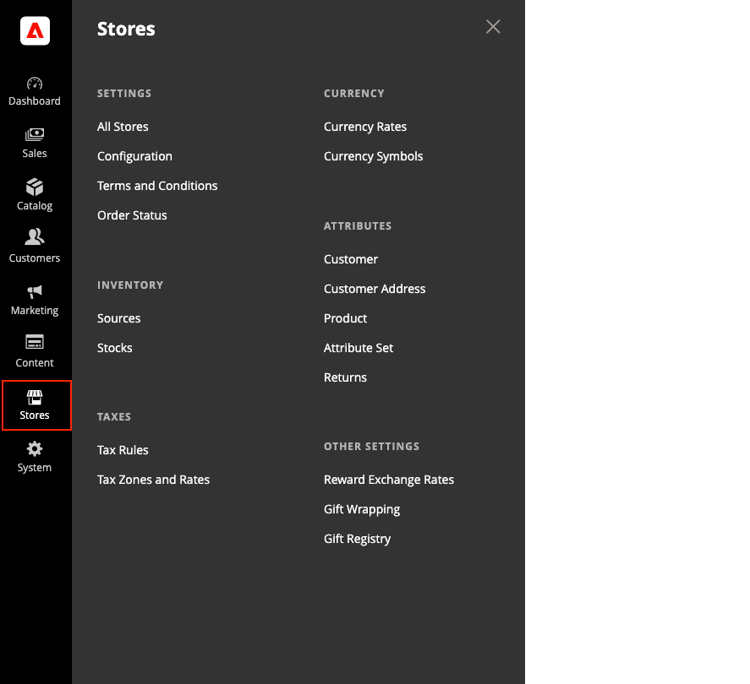750x684 pixels.
Task: Open the Catalog sidebar menu
Action: click(x=34, y=195)
